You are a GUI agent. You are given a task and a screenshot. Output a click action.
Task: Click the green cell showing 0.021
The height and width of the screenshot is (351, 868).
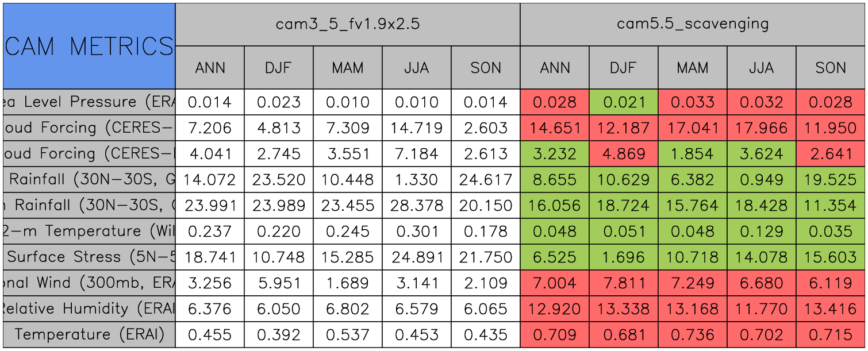(x=623, y=102)
